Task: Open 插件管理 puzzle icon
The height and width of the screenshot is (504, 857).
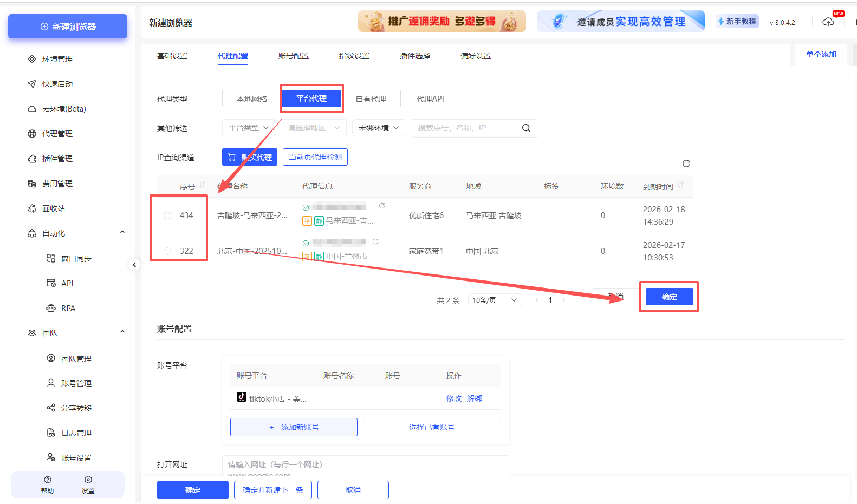Action: click(32, 159)
